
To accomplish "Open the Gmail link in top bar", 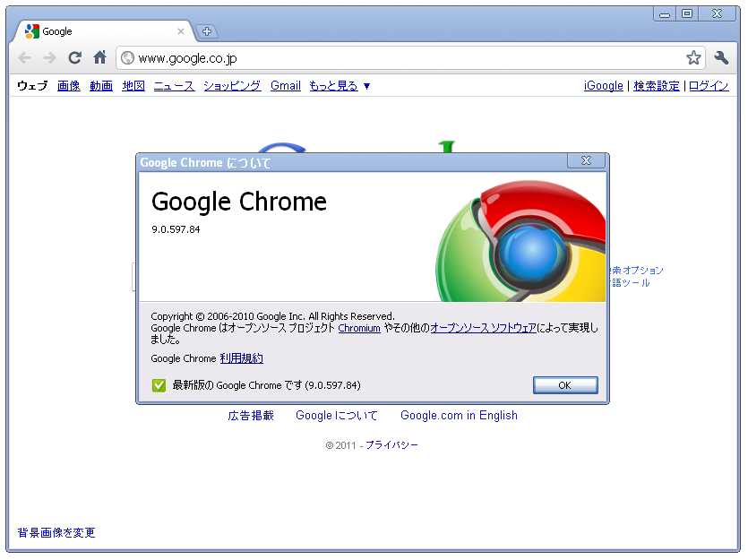I will click(x=285, y=86).
